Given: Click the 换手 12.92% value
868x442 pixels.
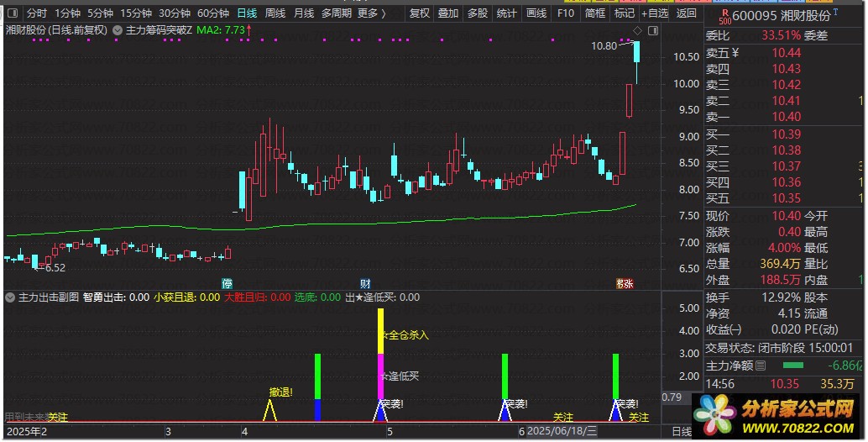Looking at the screenshot, I should [x=781, y=297].
